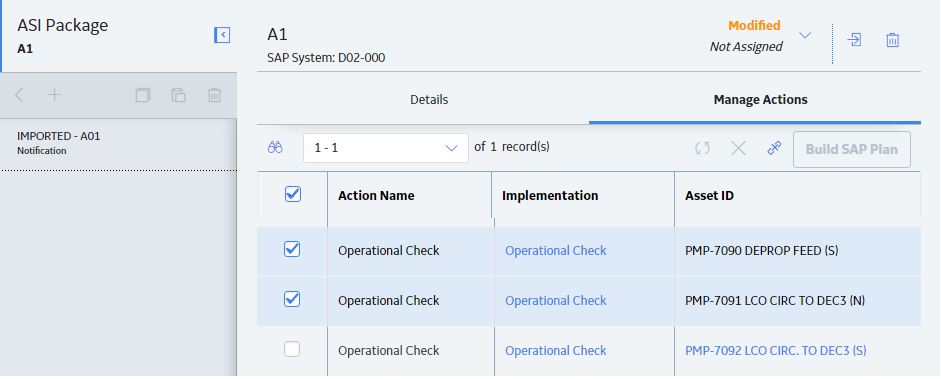
Task: Click the Build SAP Plan button
Action: (852, 149)
